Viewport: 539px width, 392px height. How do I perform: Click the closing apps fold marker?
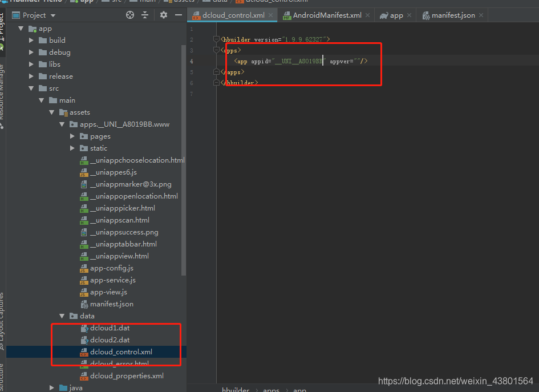[216, 72]
